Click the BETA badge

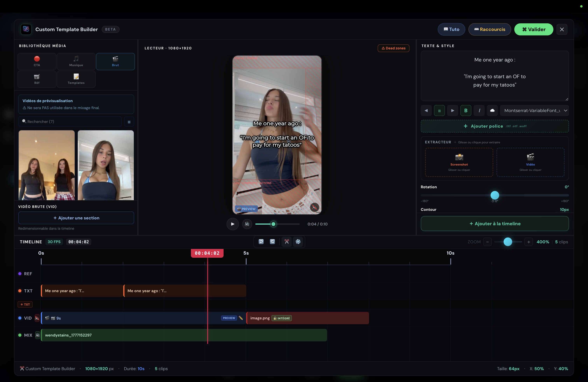pyautogui.click(x=110, y=29)
